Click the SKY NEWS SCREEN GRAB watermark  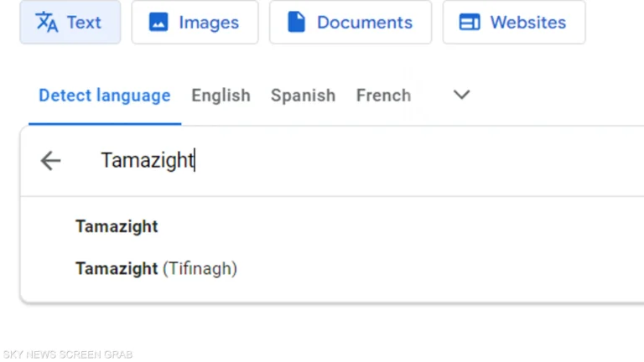pos(68,354)
